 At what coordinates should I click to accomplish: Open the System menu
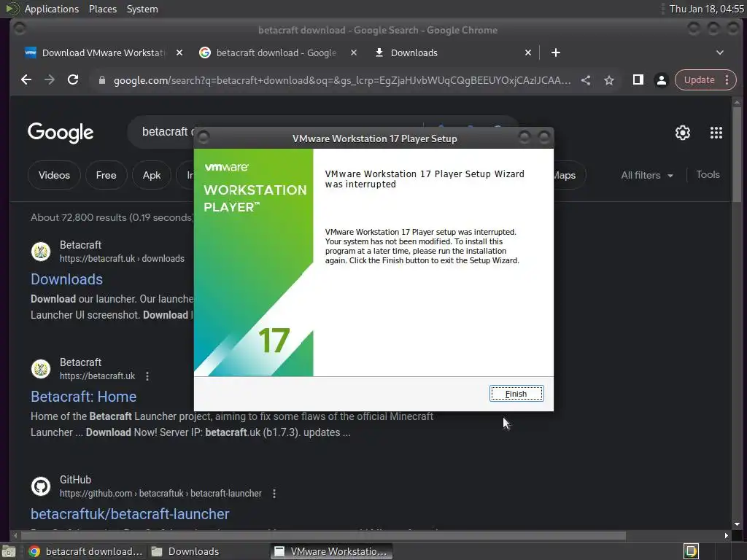(x=142, y=9)
